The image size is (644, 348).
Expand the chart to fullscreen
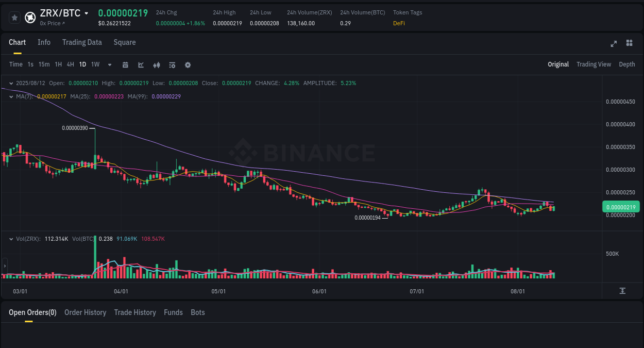click(x=614, y=43)
